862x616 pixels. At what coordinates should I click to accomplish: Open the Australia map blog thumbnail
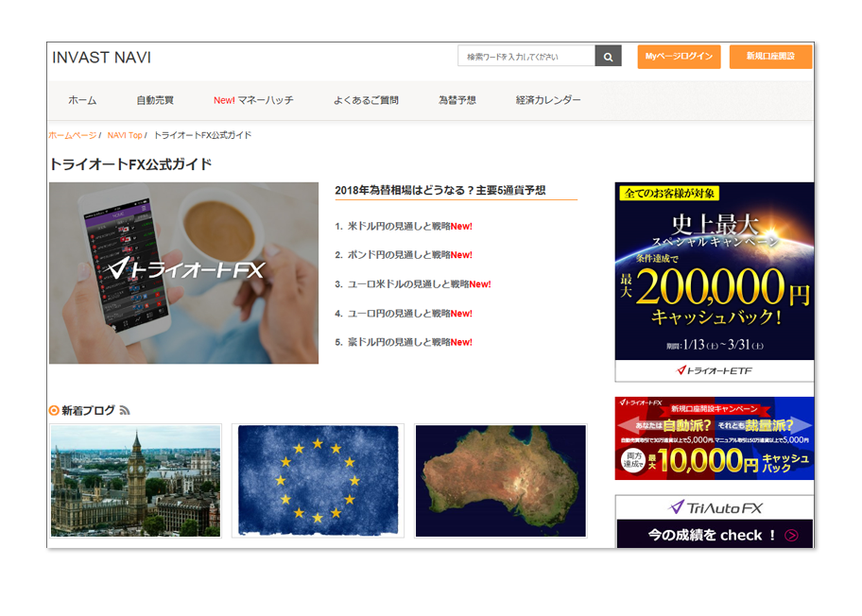point(500,481)
